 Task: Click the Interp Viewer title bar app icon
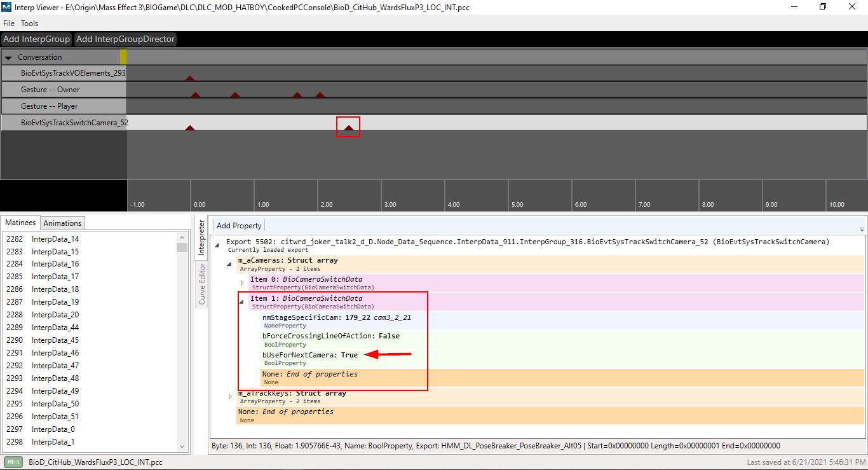7,7
